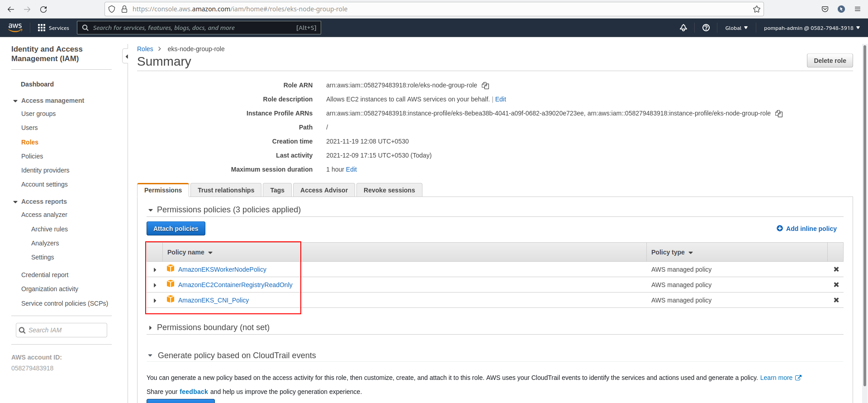This screenshot has height=403, width=868.
Task: Open the AWS notifications bell
Action: point(683,28)
